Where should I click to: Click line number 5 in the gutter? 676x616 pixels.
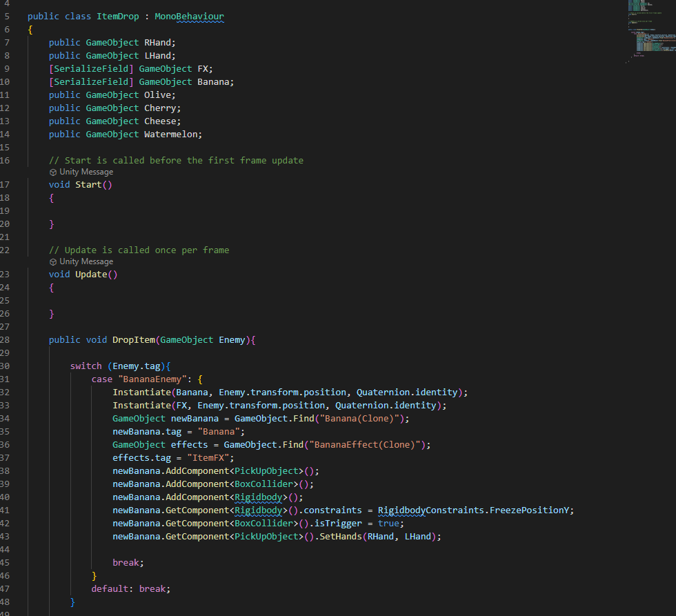(6, 16)
